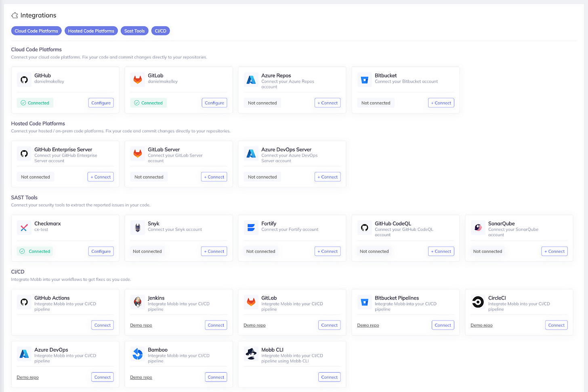Click the Azure DevOps Server logo
This screenshot has width=588, height=392.
251,154
